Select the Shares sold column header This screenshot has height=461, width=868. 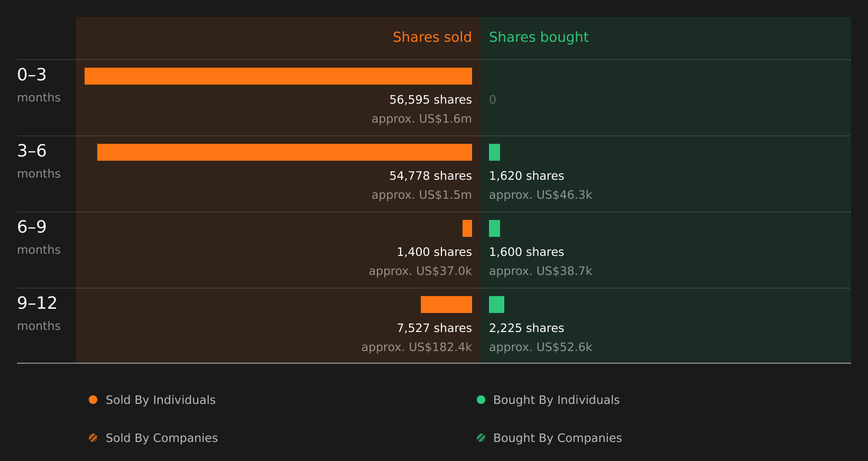coord(432,37)
